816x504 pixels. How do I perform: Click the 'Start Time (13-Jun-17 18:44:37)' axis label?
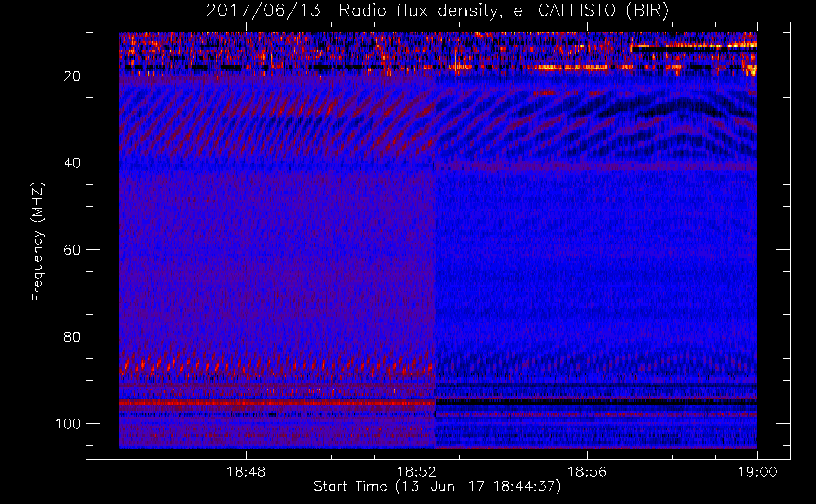(x=437, y=487)
